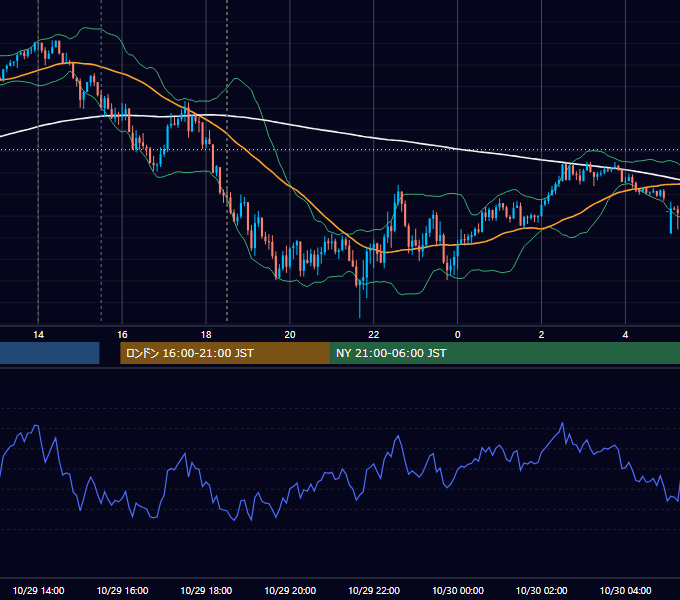Click the oscillator peak just before 10/29 14:00
Image resolution: width=680 pixels, height=600 pixels.
click(x=36, y=426)
